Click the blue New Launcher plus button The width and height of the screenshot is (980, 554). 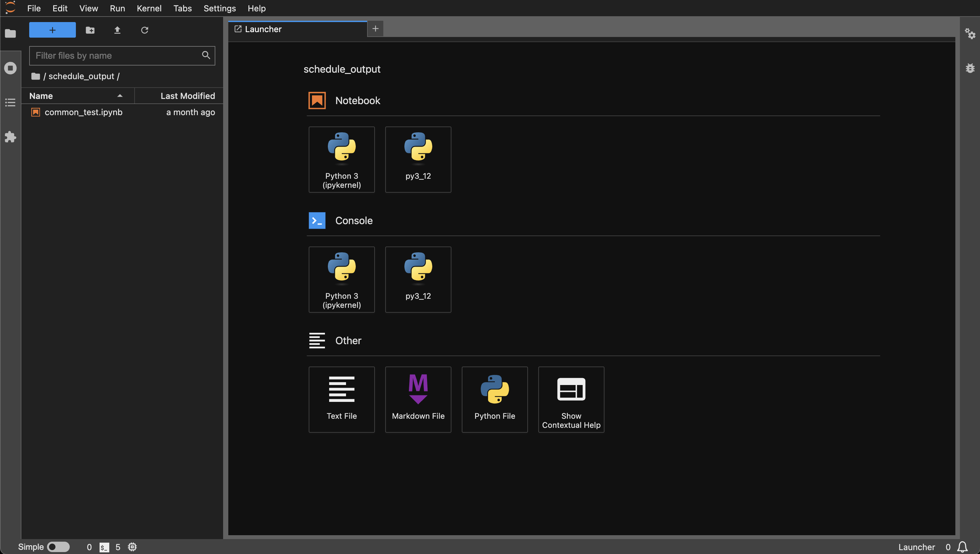pos(53,30)
